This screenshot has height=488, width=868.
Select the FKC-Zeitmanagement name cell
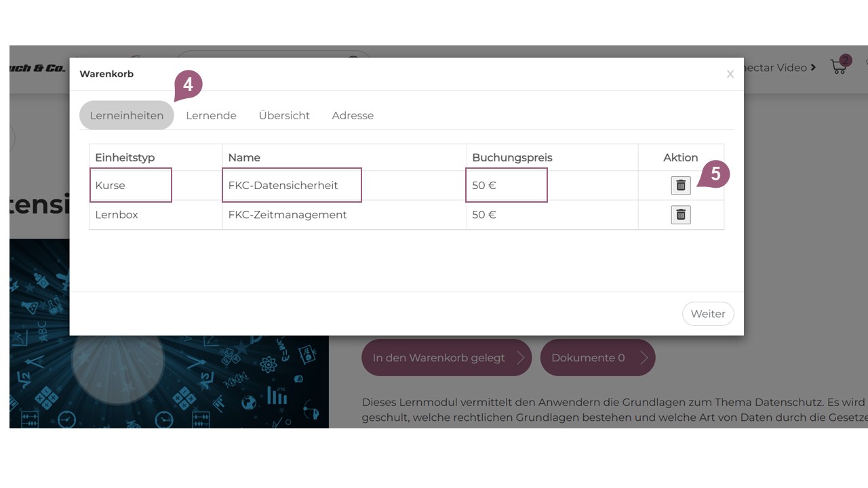coord(288,215)
